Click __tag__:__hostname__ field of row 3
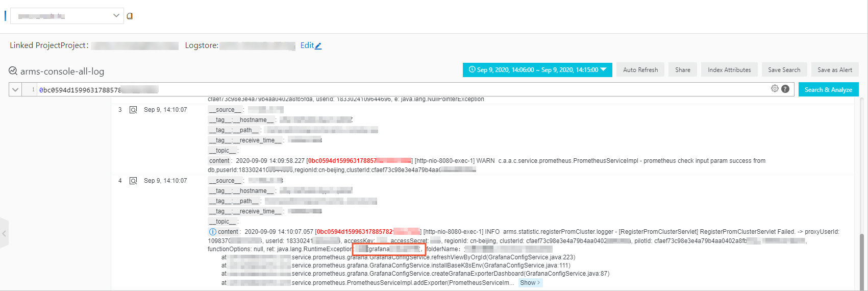Viewport: 868px width, 291px height. (x=242, y=120)
